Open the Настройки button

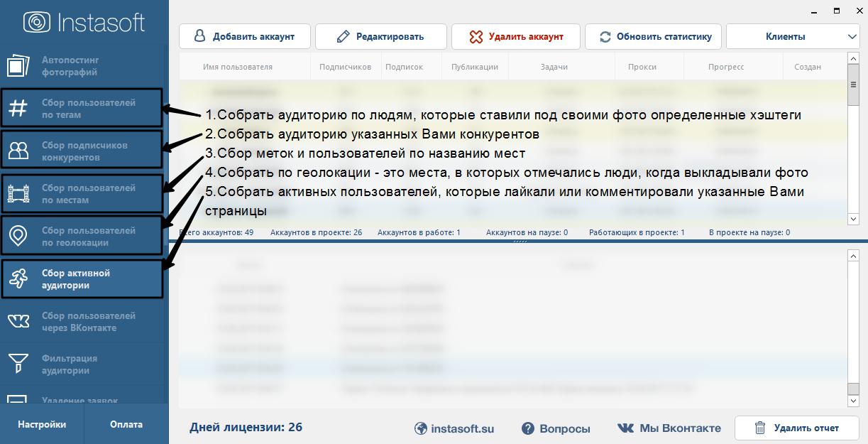(x=42, y=424)
